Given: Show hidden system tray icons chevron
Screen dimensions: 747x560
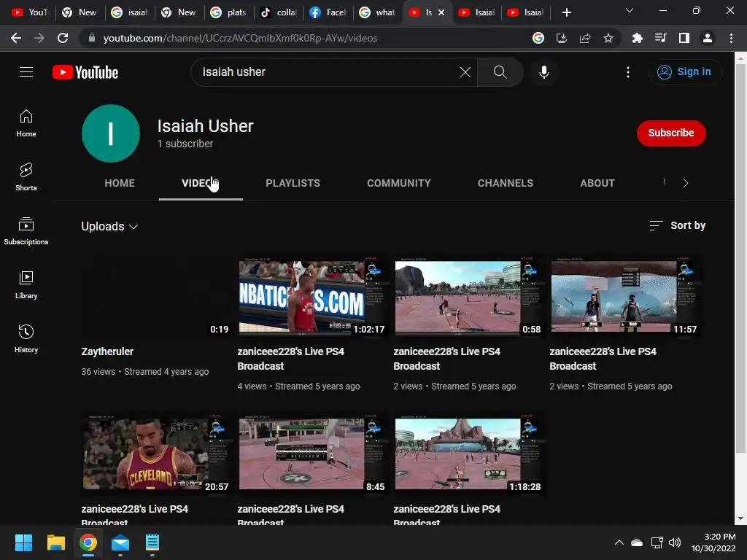Looking at the screenshot, I should point(619,542).
